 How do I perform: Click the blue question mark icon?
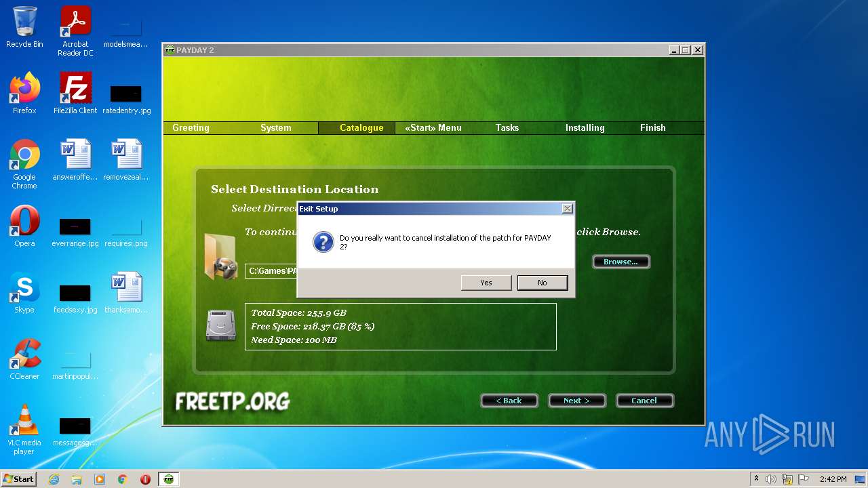pos(323,242)
